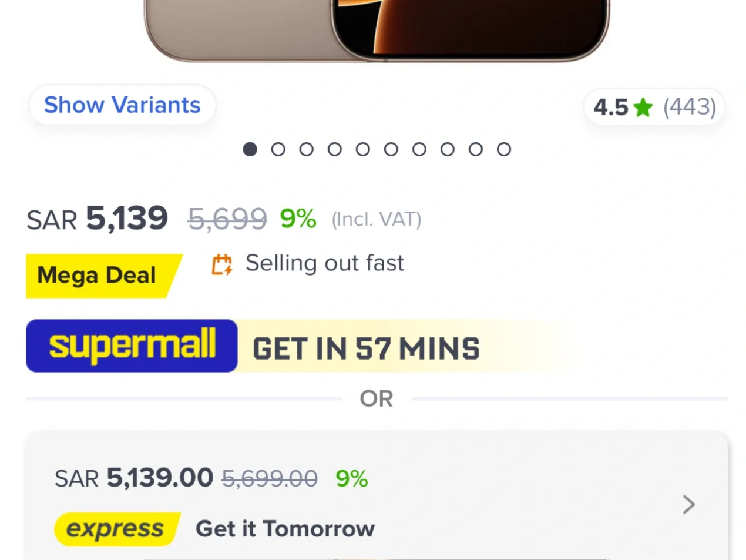The height and width of the screenshot is (560, 746).
Task: Switch to the last carousel dot
Action: pyautogui.click(x=503, y=149)
